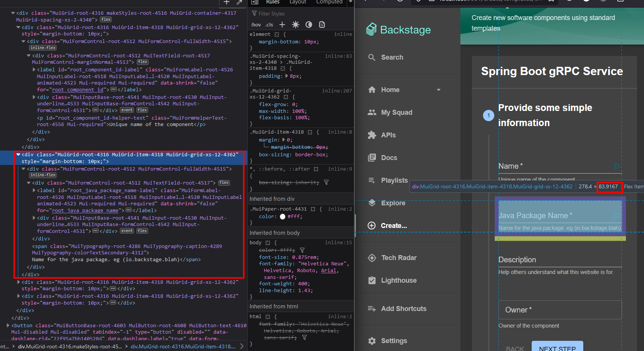Click selector highlighter for .MuiPaper-root-4431 rule
The height and width of the screenshot is (351, 644).
click(x=313, y=209)
